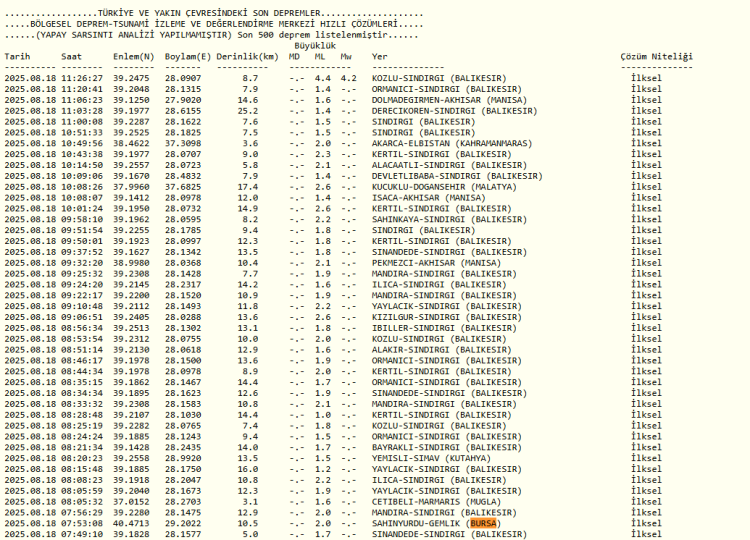Click the Boylam(E) column header
This screenshot has height=540, width=750.
(188, 57)
